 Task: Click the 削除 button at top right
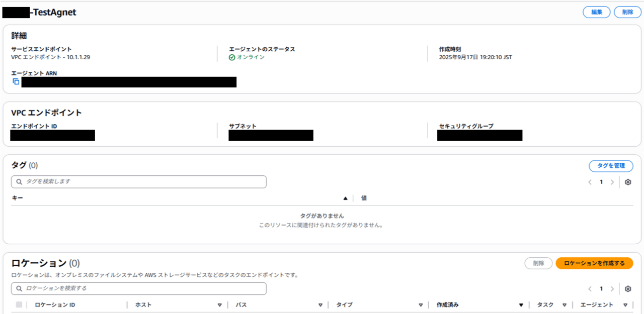[x=627, y=12]
